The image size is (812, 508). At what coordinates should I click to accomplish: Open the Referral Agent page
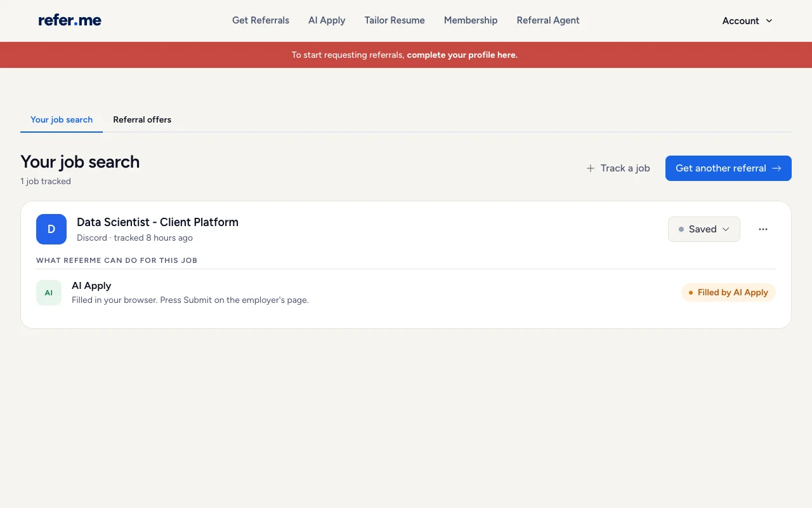point(548,20)
